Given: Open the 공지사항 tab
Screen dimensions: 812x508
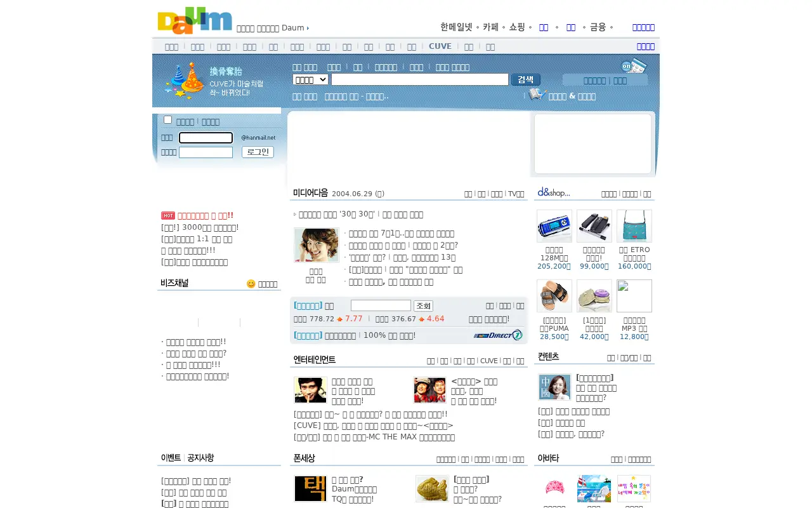Looking at the screenshot, I should coord(200,458).
